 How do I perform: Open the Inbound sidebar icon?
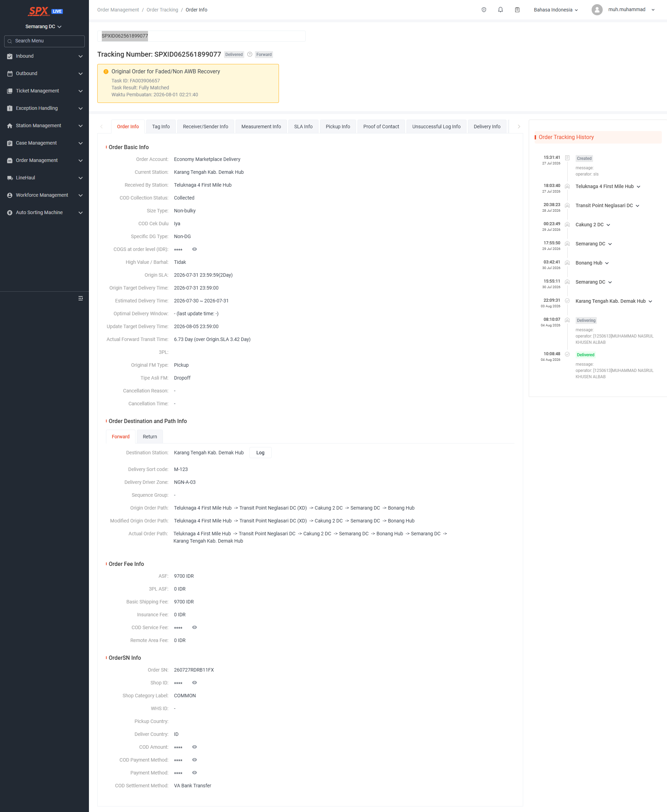[x=10, y=56]
